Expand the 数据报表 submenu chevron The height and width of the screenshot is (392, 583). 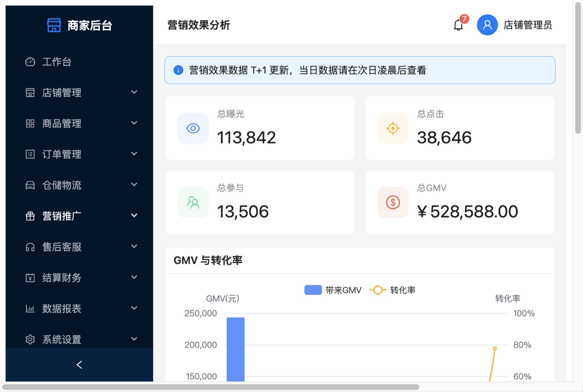134,308
